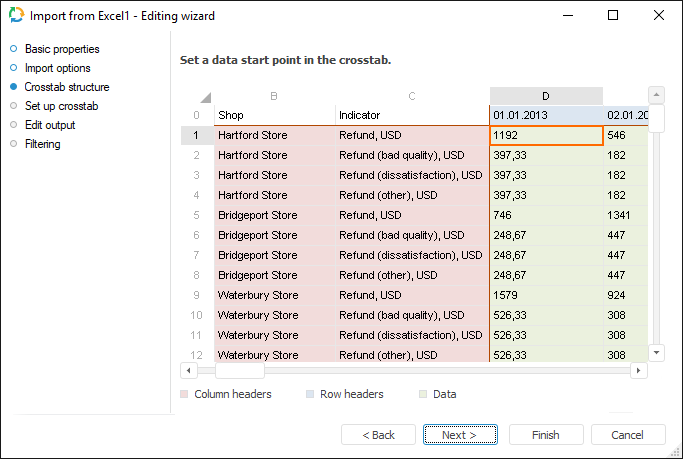Viewport: 683px width, 459px height.
Task: Jump to Set up crosstab step
Action: coord(61,106)
